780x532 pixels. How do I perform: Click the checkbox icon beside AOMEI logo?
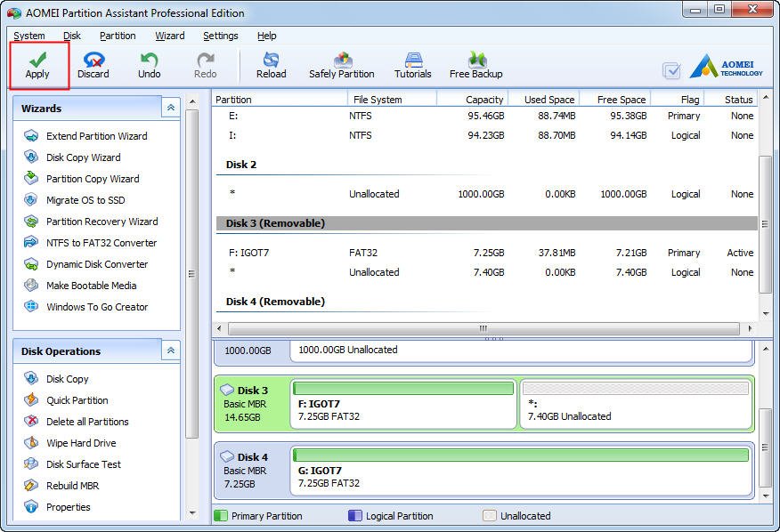672,71
